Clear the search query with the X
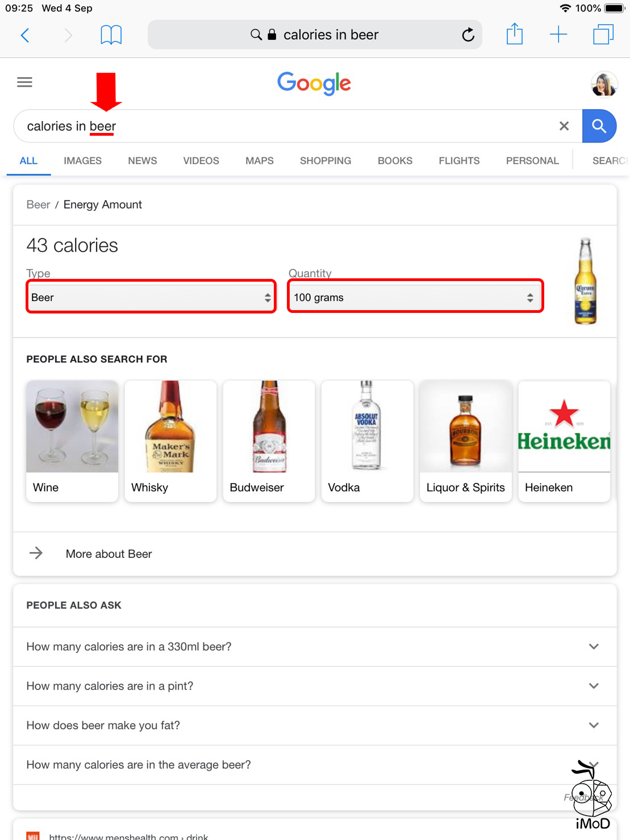Screen dimensions: 630x840 click(564, 126)
